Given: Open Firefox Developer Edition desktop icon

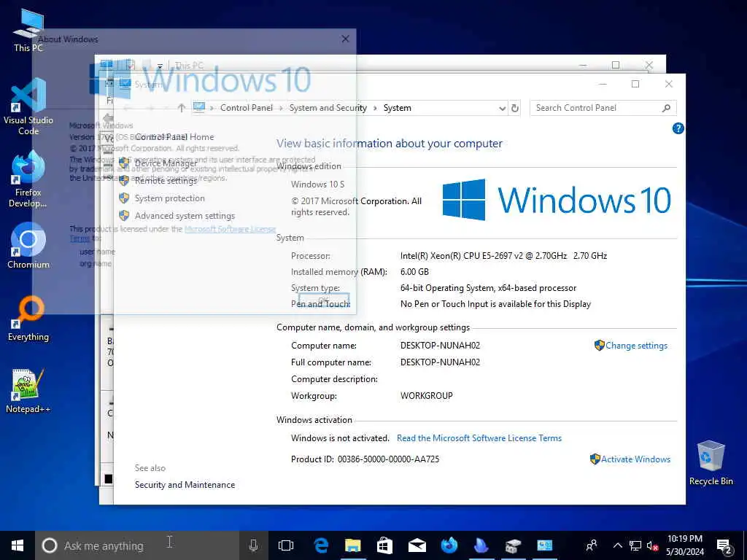Looking at the screenshot, I should click(28, 179).
